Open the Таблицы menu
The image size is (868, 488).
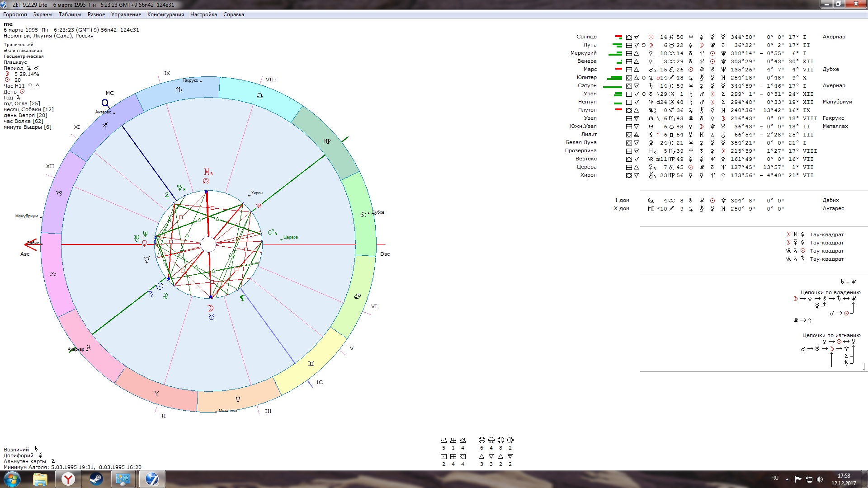[70, 14]
